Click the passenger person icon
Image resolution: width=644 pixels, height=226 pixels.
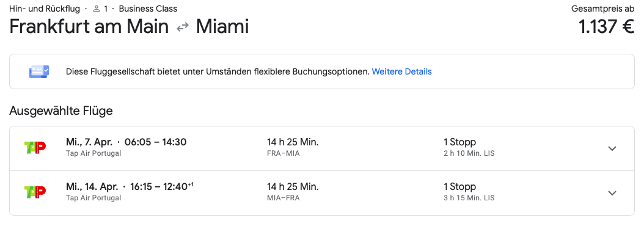97,9
